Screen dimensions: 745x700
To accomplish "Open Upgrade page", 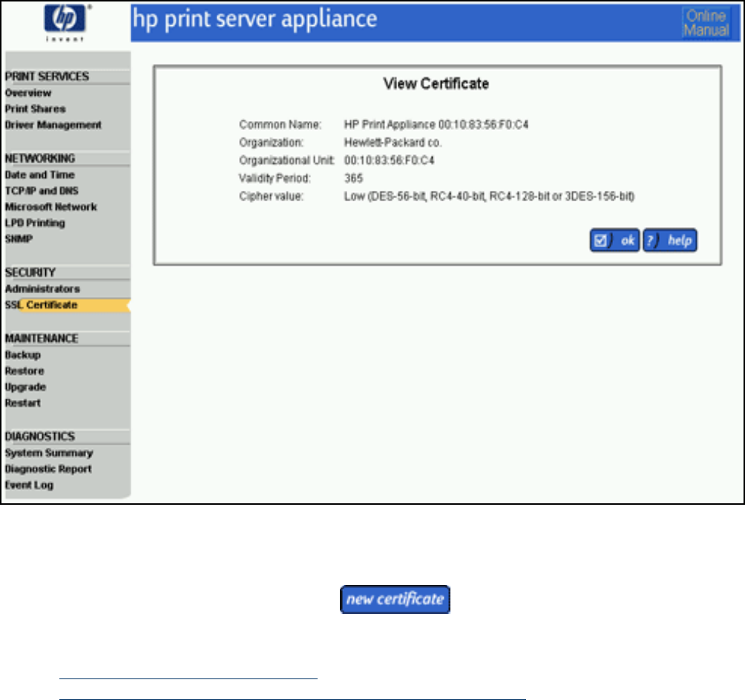I will point(25,387).
